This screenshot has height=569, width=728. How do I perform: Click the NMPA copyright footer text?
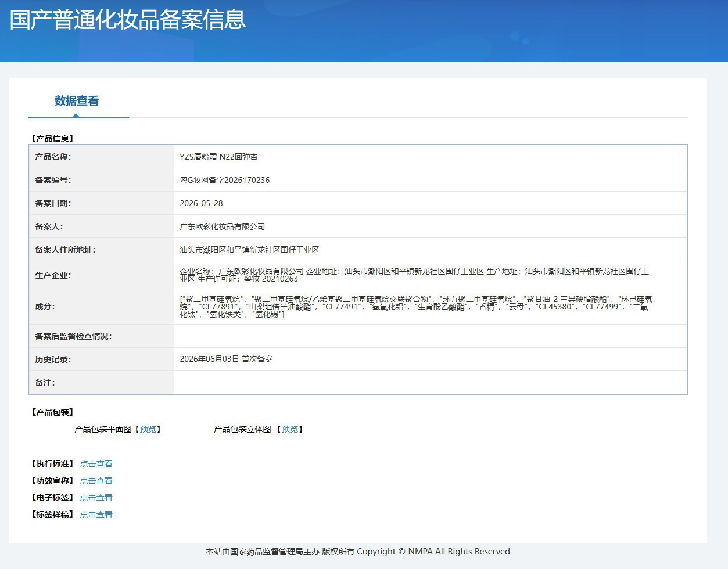click(358, 552)
